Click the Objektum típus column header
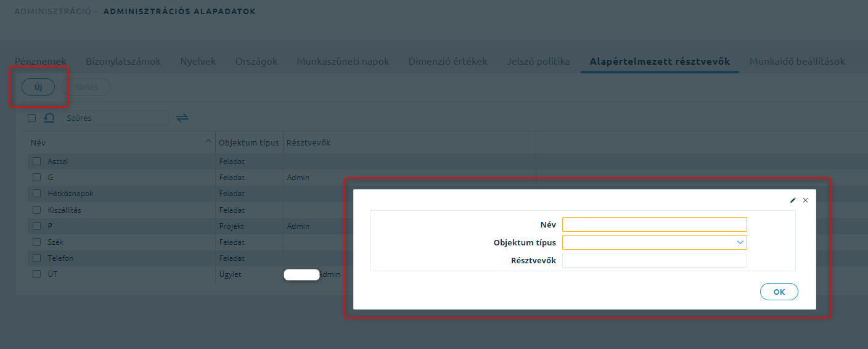 pos(249,142)
